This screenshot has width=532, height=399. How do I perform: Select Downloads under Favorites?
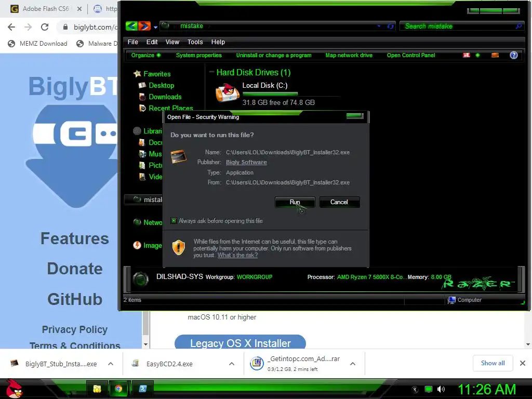click(x=165, y=97)
